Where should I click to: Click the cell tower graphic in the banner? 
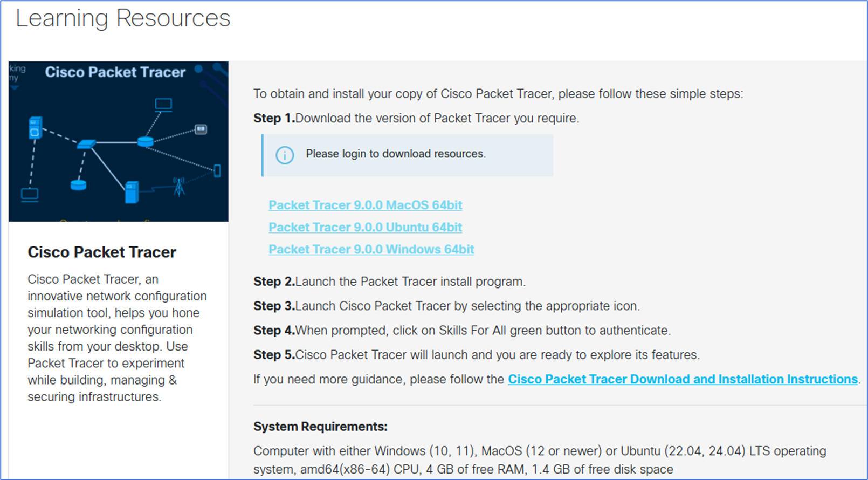(178, 187)
